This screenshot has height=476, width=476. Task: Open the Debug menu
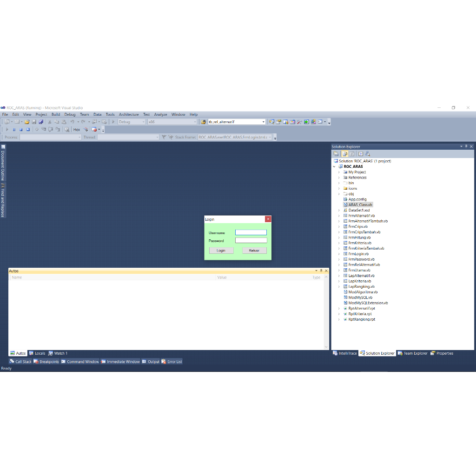(70, 114)
